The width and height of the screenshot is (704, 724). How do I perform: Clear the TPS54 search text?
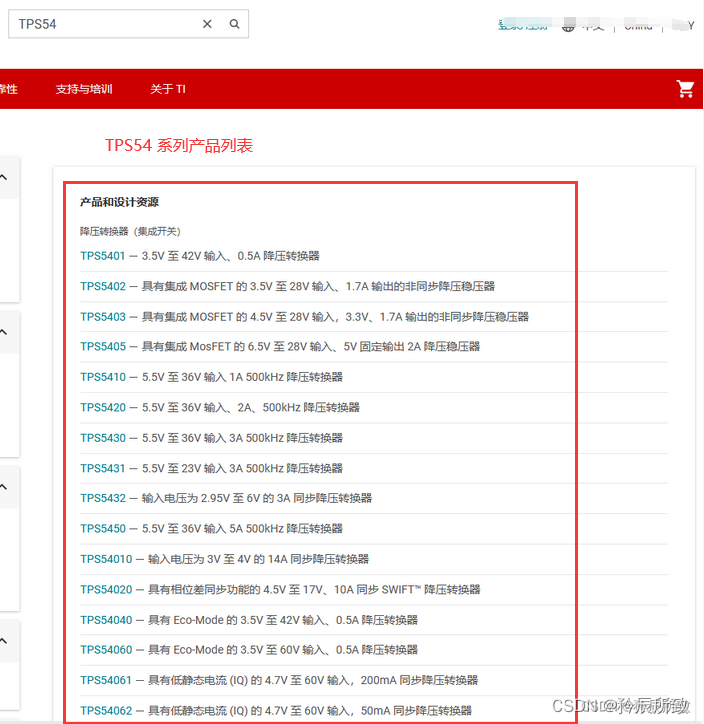(x=207, y=24)
